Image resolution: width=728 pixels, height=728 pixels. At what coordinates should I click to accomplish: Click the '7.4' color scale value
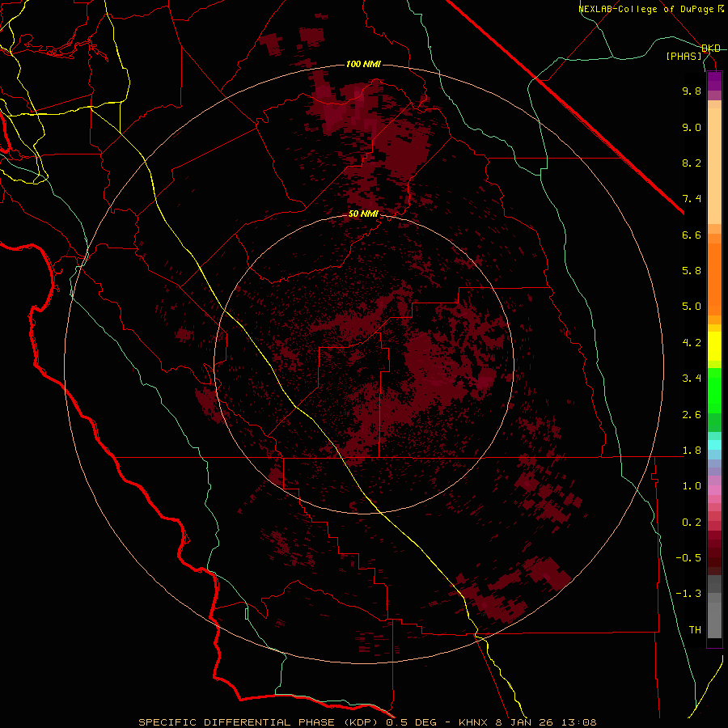click(x=692, y=199)
